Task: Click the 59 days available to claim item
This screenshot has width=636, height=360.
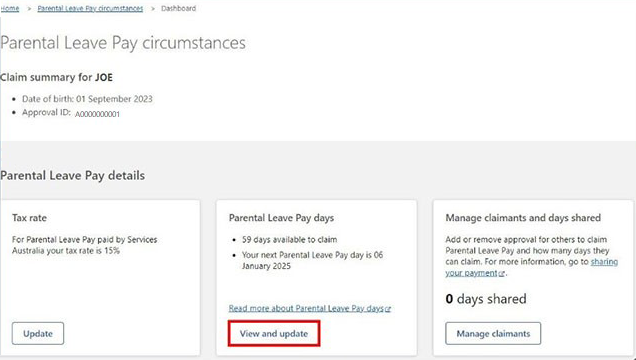Action: 290,240
